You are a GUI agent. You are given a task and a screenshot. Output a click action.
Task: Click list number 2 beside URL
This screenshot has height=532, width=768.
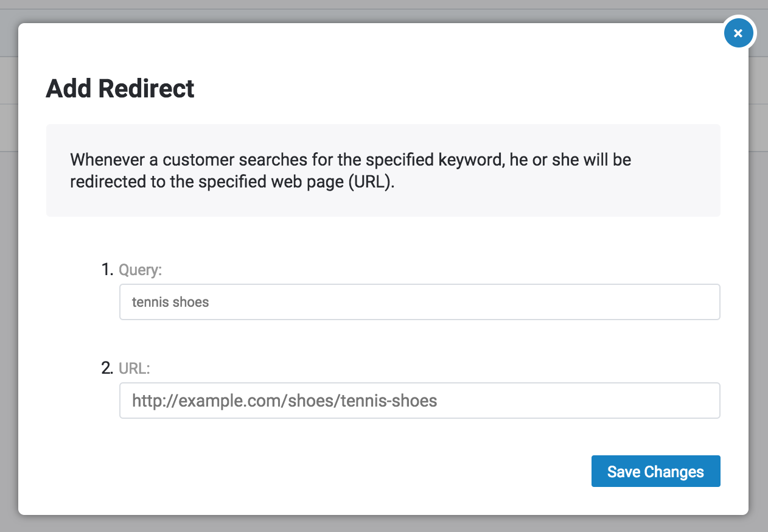click(108, 368)
